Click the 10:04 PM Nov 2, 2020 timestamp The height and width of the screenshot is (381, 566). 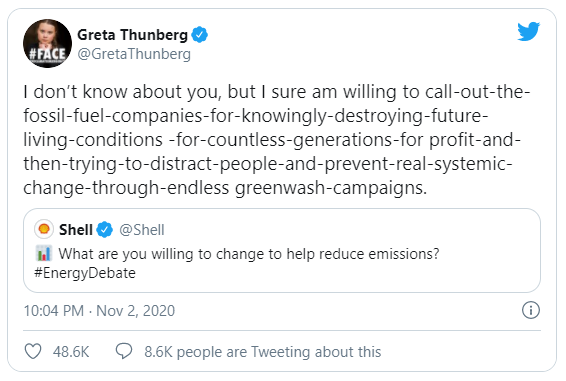tap(99, 311)
